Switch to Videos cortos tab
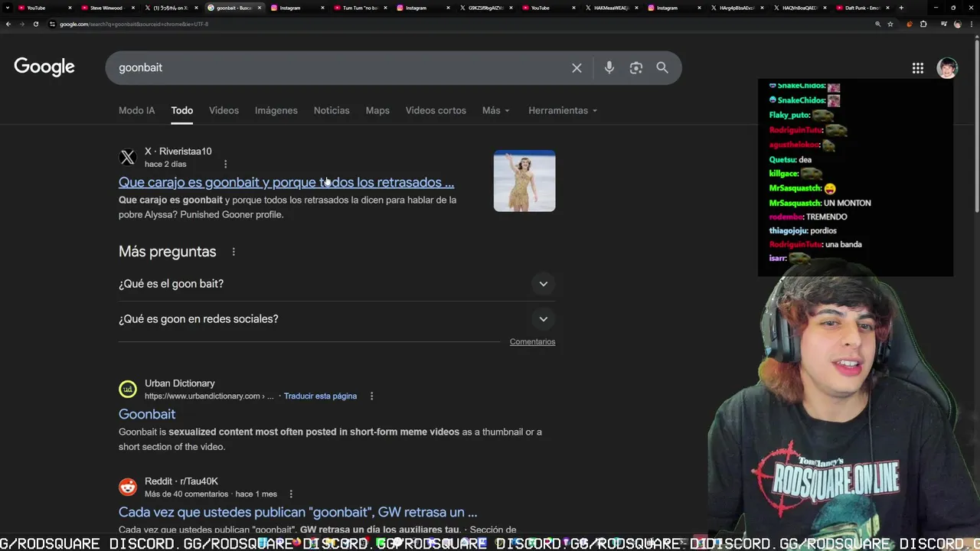 436,110
